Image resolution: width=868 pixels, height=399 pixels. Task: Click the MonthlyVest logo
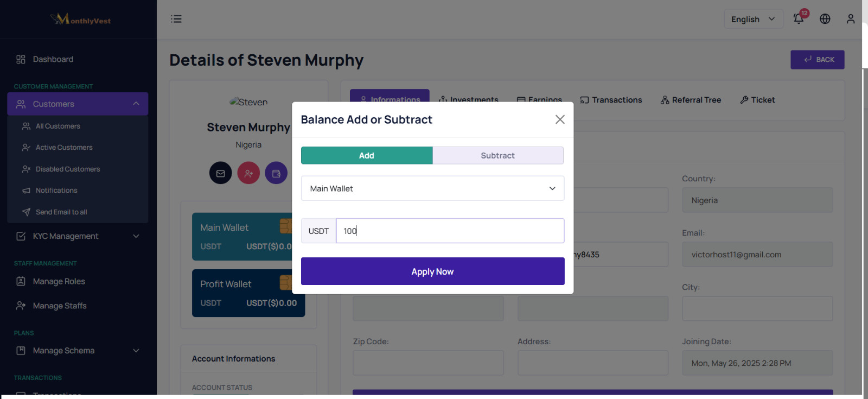(80, 20)
